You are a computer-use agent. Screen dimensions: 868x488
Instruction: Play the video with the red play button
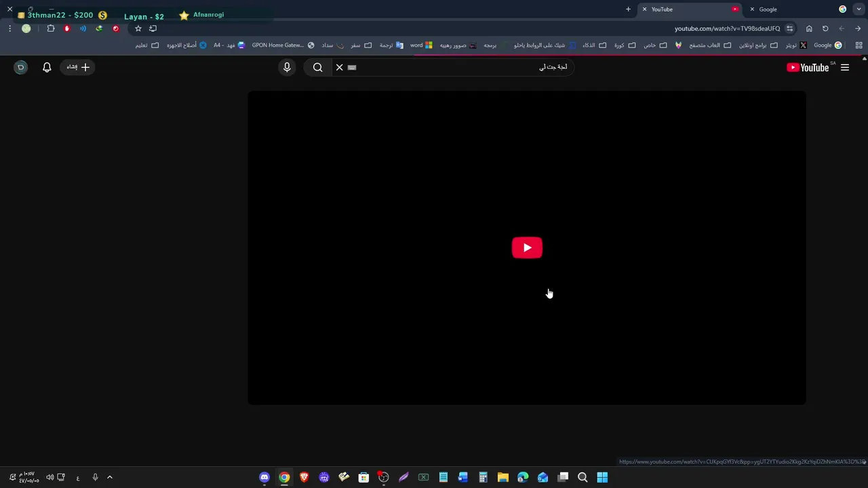pos(527,247)
